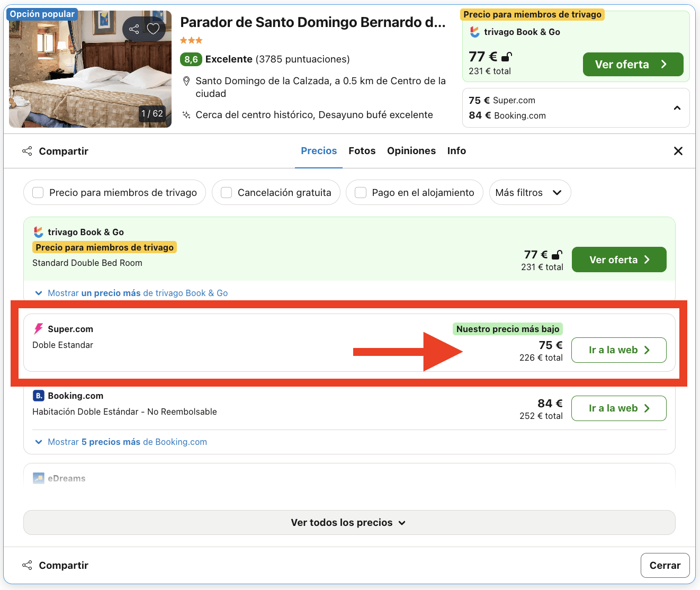Switch to the Fotos tab

(362, 150)
